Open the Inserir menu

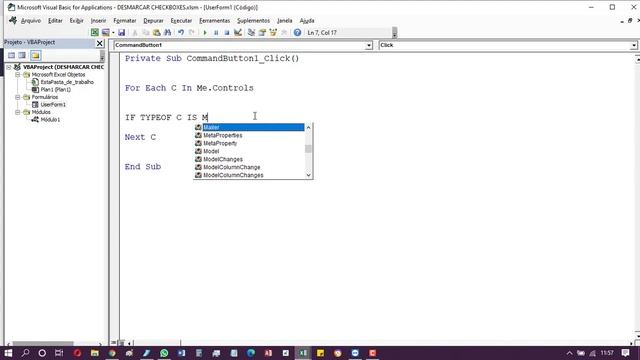coord(98,21)
